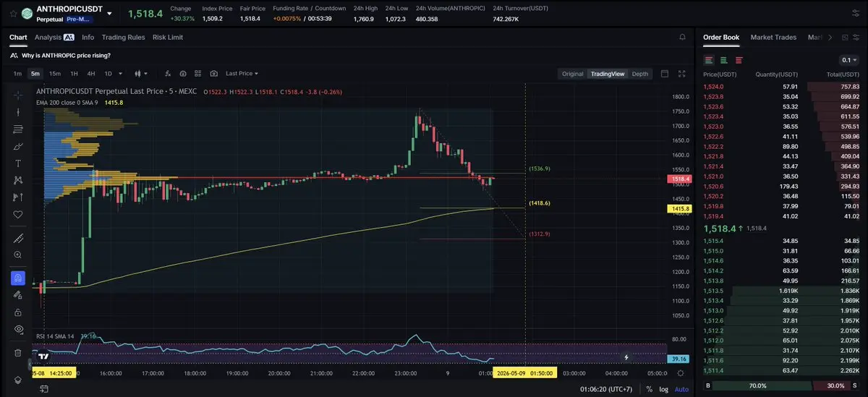The image size is (868, 397).
Task: Click the TradingView logo on chart
Action: (x=44, y=357)
